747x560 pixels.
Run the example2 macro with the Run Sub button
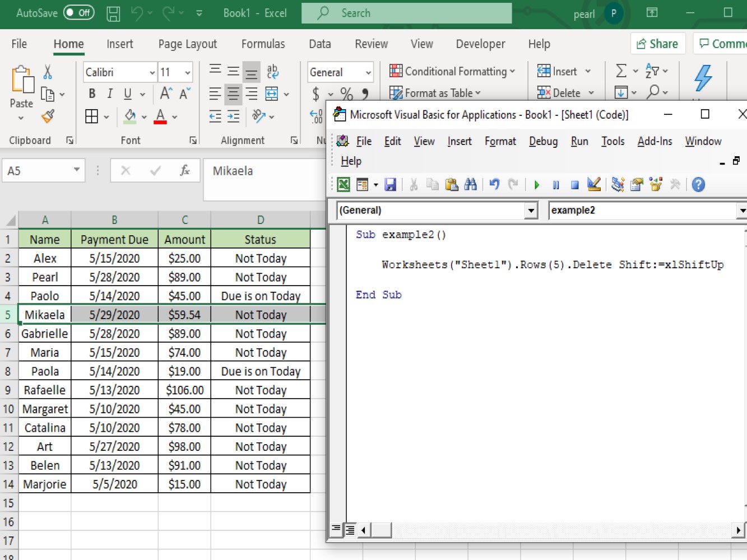pos(536,184)
